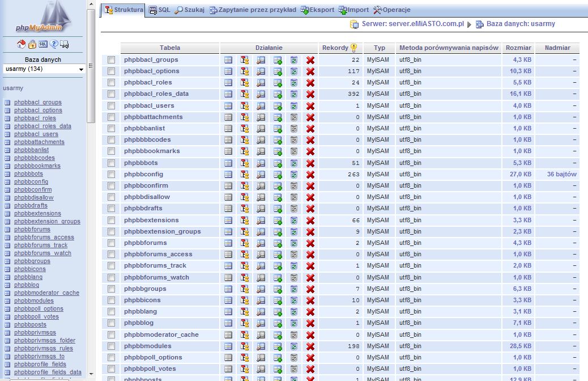This screenshot has height=381, width=588.
Task: Switch to the Eksport tab
Action: [317, 10]
